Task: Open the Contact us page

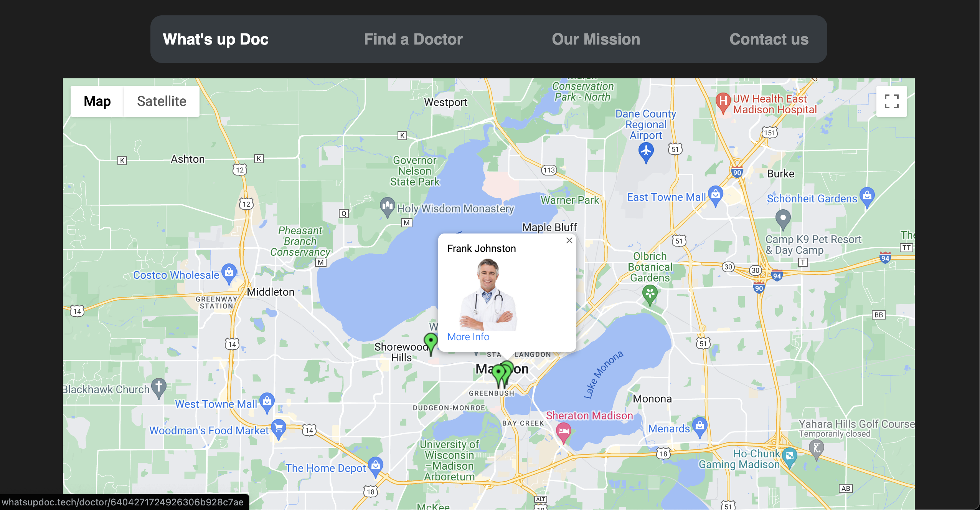Action: 769,39
